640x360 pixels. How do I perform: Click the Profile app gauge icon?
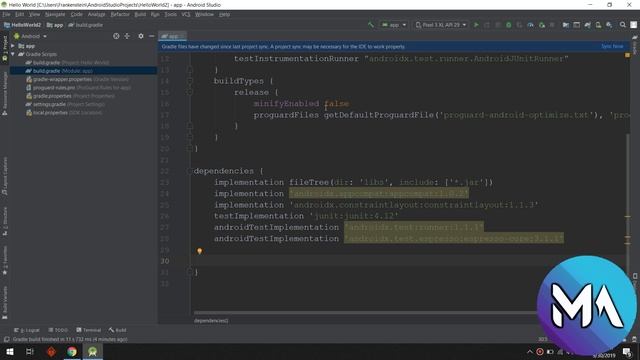pos(530,25)
